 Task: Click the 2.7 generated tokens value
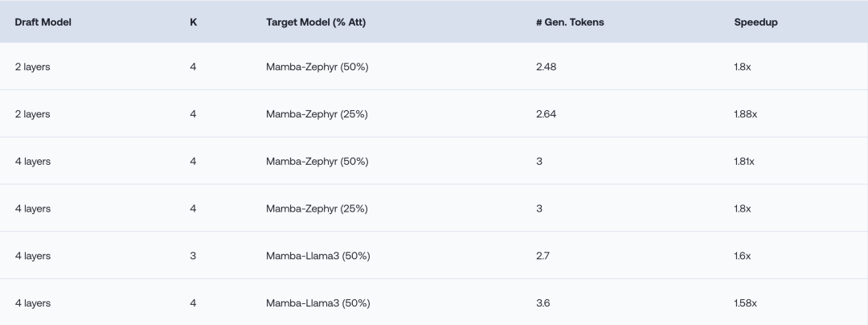[542, 256]
